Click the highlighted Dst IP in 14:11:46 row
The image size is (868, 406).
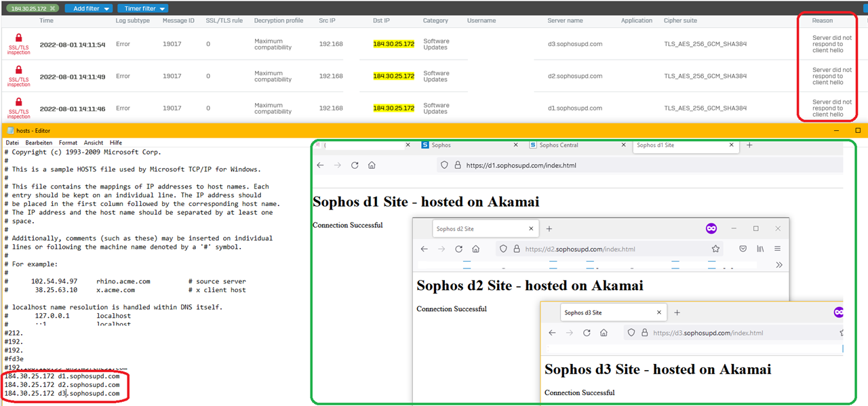click(x=393, y=108)
